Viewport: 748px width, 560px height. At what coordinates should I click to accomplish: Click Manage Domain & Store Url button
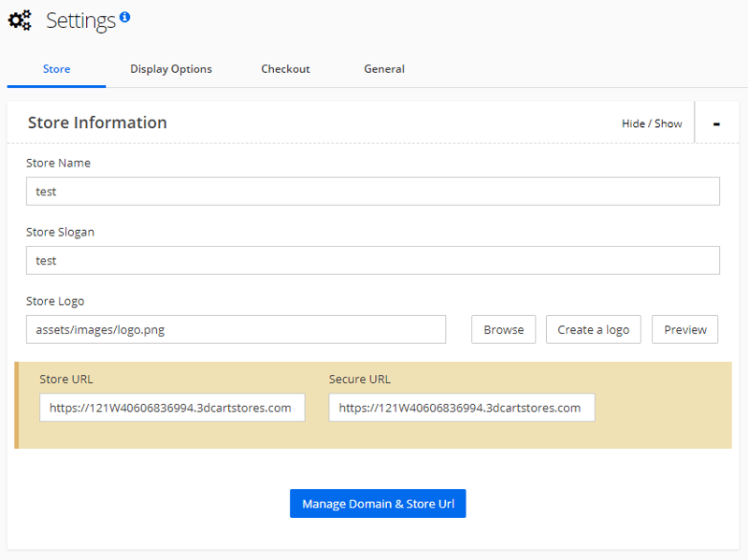[378, 503]
